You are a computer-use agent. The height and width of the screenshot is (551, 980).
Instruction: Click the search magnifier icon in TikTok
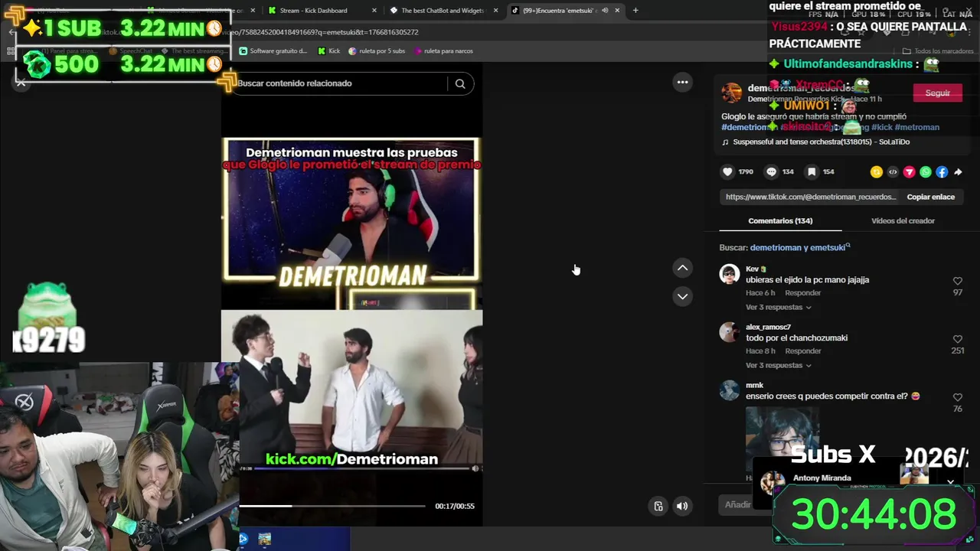pos(460,84)
